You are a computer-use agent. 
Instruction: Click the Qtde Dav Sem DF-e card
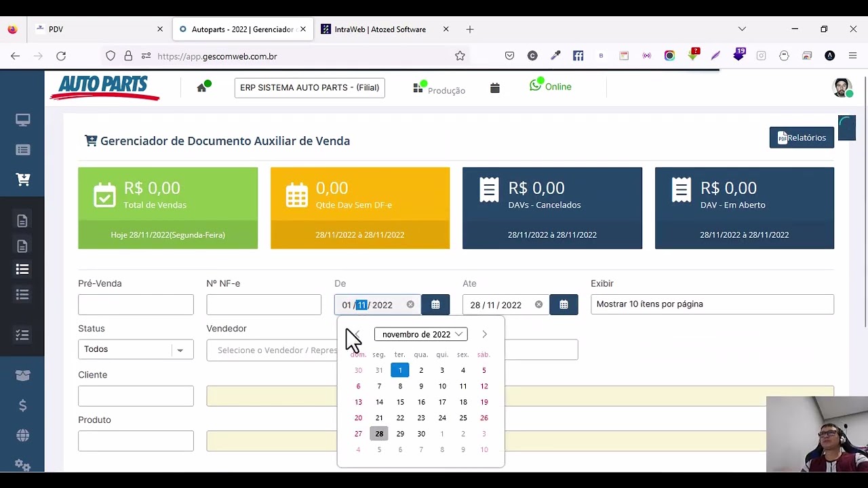360,208
